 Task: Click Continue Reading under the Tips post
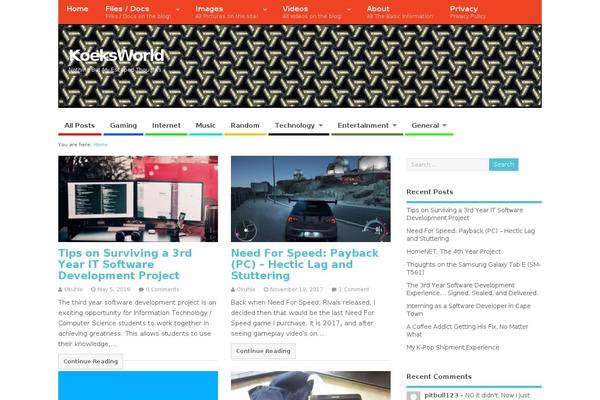pyautogui.click(x=91, y=361)
